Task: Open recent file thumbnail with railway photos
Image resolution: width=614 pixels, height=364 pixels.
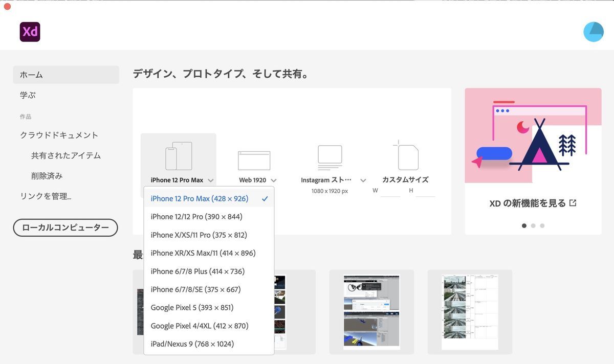Action: 470,312
